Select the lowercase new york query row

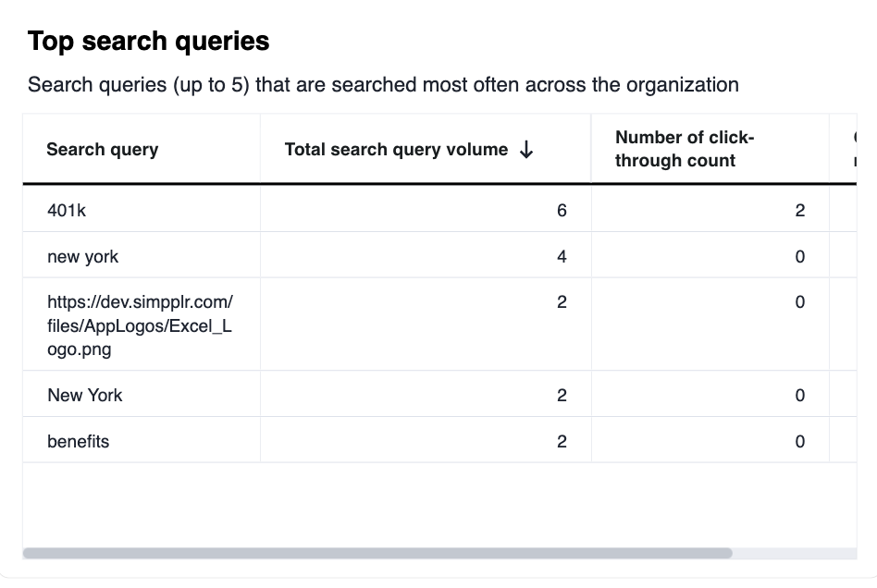pos(83,256)
